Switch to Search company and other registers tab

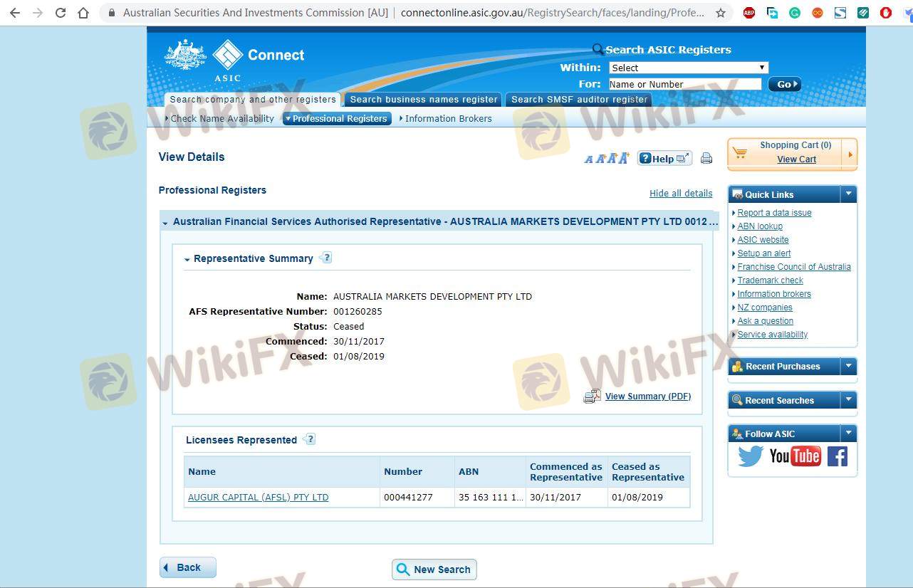253,100
